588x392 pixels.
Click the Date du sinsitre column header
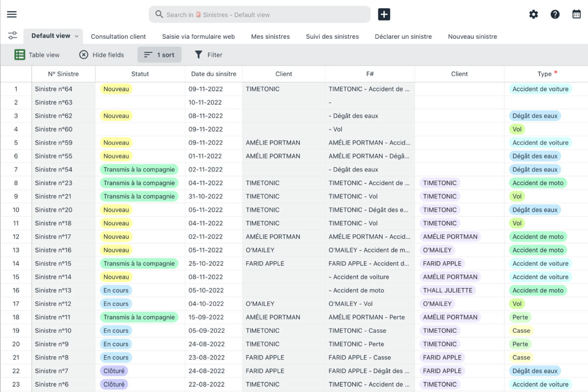214,74
